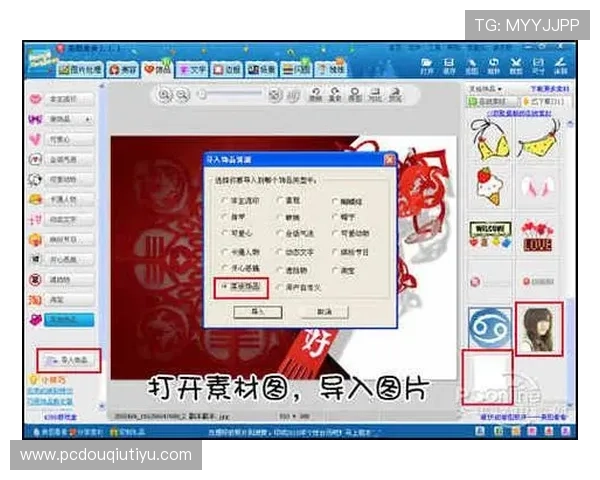The image size is (600, 480).
Task: Select the 卡通人物 radio in import dialog
Action: 224,252
